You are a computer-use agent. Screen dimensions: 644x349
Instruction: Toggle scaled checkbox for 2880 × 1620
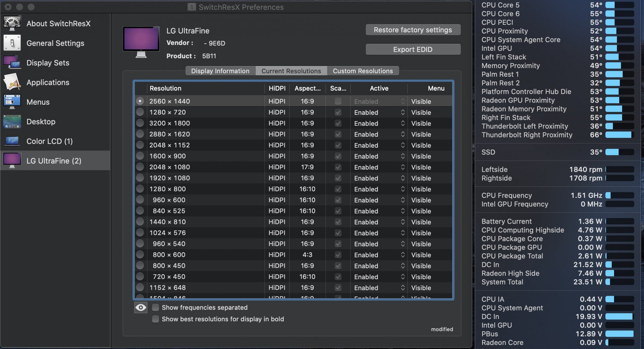[338, 134]
